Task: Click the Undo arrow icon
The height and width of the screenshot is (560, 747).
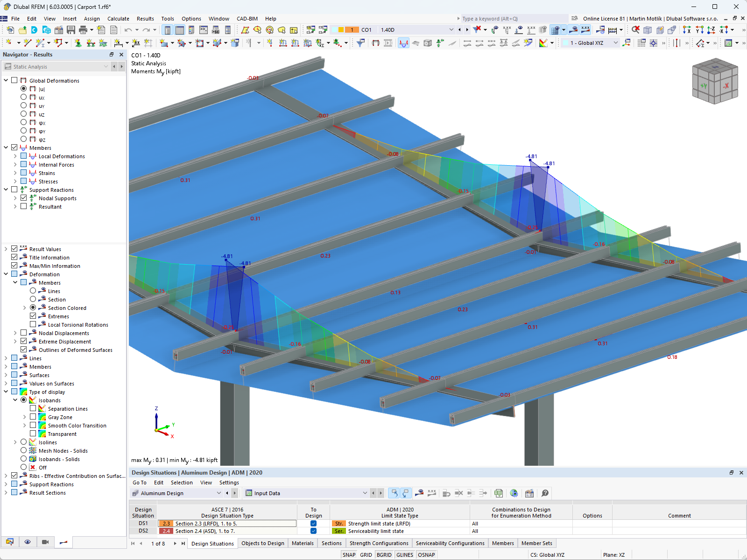Action: click(x=127, y=29)
